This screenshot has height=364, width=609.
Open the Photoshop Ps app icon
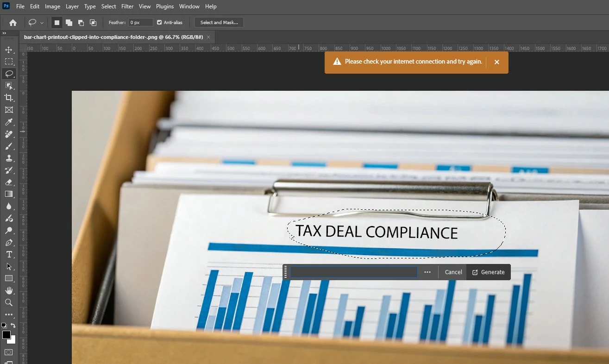(x=6, y=6)
